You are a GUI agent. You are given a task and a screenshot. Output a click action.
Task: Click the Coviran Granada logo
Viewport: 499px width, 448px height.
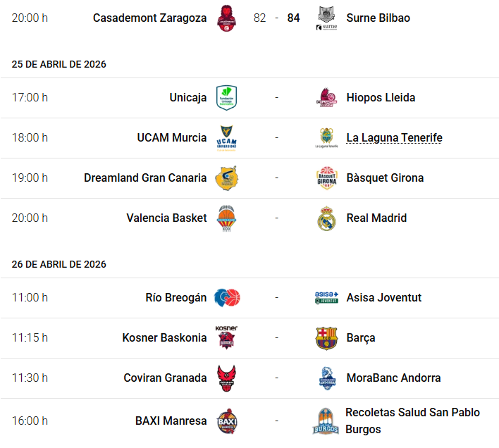tap(227, 378)
